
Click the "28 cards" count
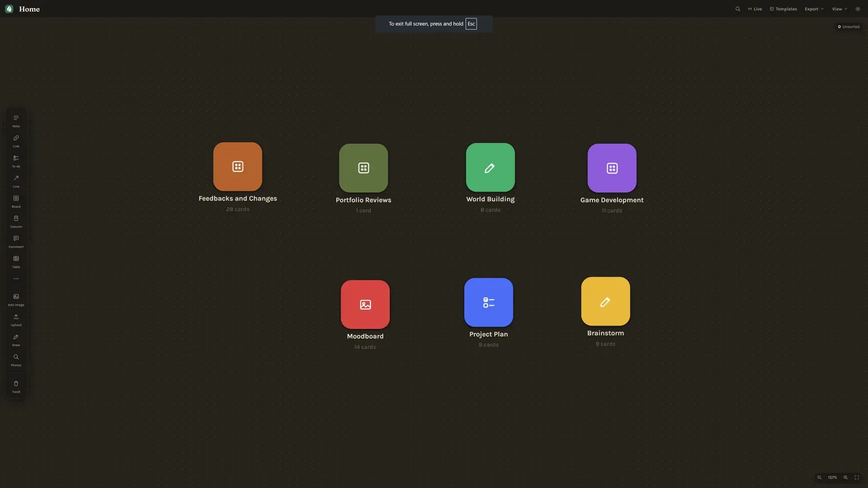[x=238, y=209]
